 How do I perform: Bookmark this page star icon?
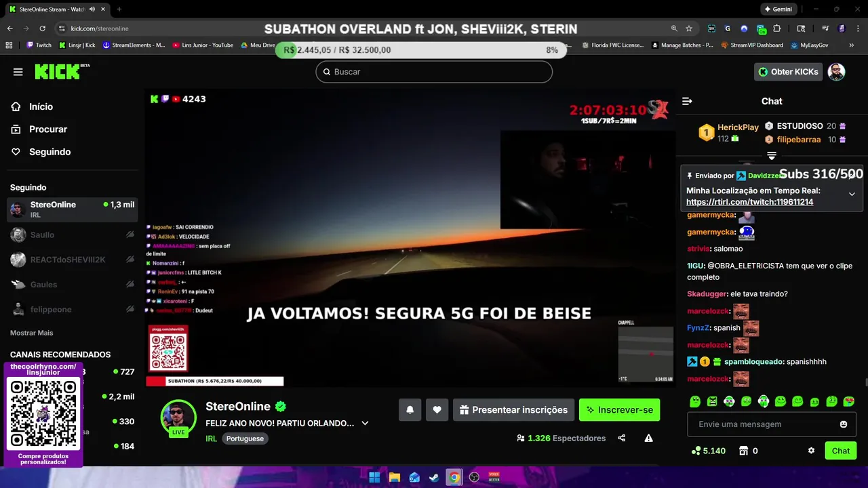[689, 28]
